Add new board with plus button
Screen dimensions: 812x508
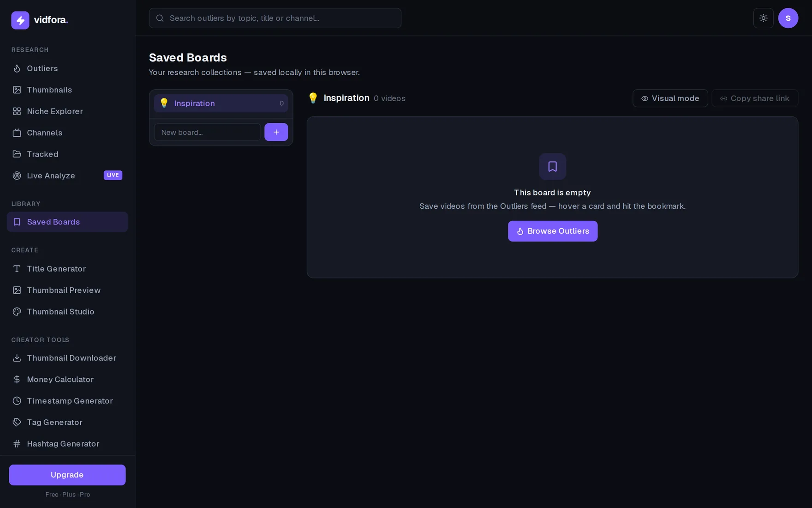(276, 132)
